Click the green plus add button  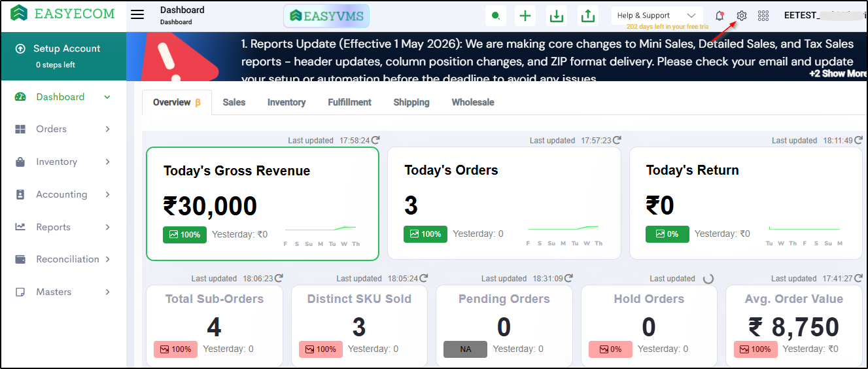coord(525,16)
